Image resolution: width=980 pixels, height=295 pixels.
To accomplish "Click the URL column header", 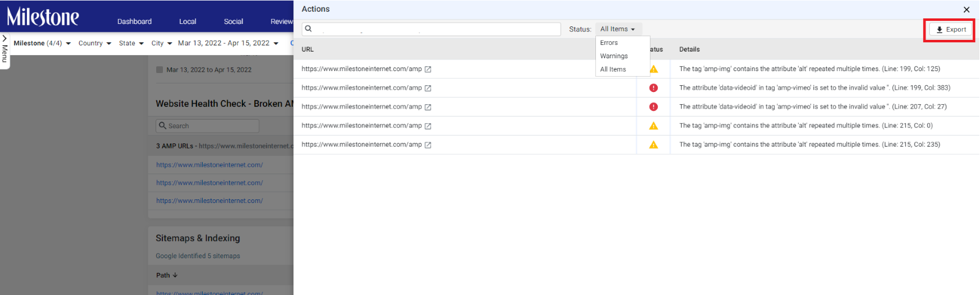I will tap(307, 49).
